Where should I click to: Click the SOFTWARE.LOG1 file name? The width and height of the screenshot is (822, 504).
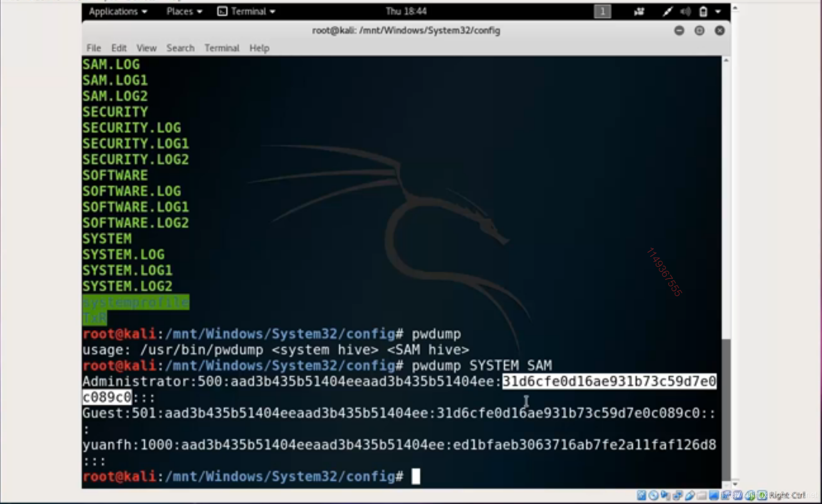pyautogui.click(x=136, y=207)
